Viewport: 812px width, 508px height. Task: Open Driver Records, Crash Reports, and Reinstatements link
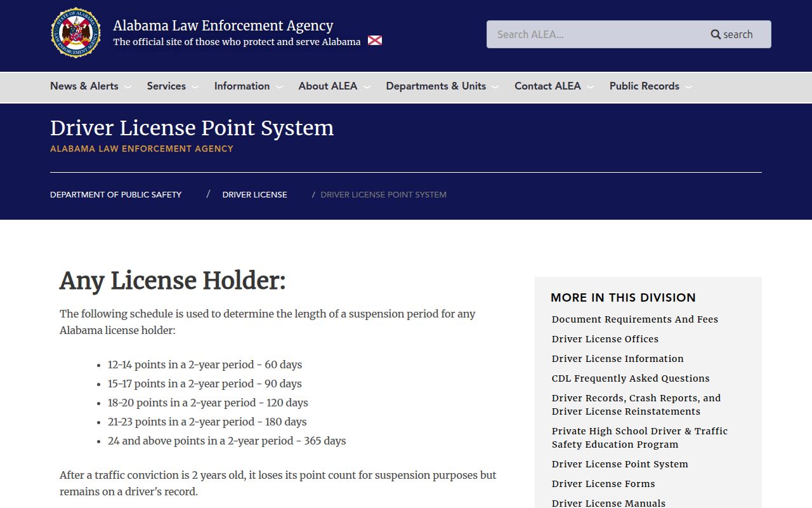pos(636,404)
